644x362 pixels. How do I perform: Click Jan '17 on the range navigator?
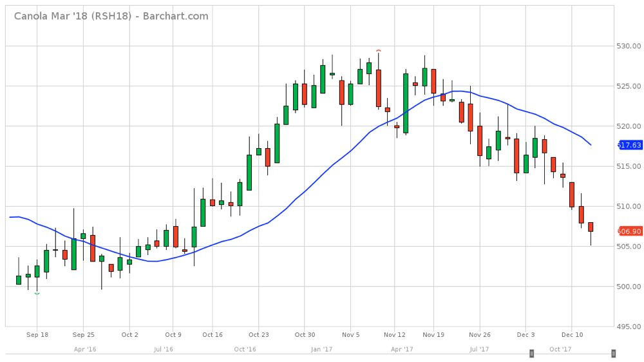[321, 349]
